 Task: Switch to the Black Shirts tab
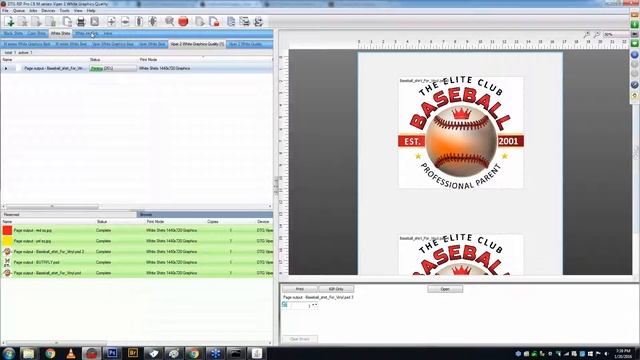click(x=13, y=33)
